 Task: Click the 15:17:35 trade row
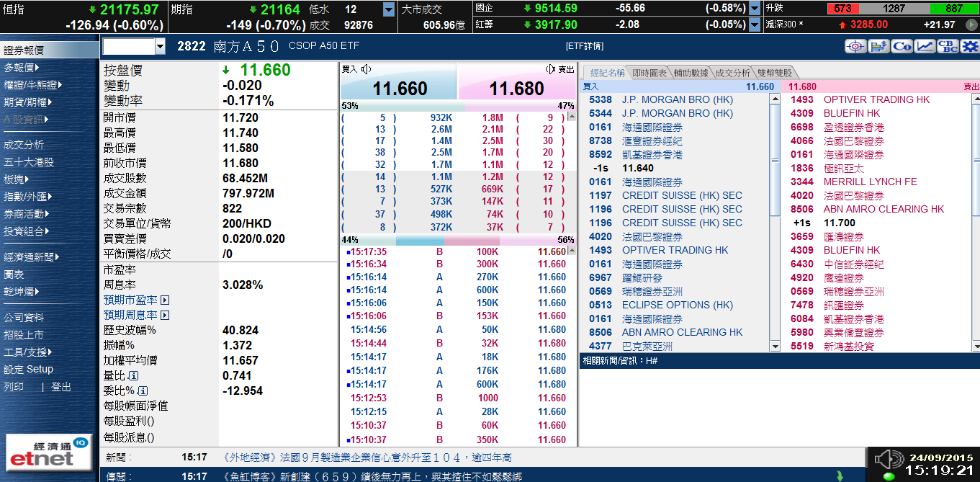point(457,252)
